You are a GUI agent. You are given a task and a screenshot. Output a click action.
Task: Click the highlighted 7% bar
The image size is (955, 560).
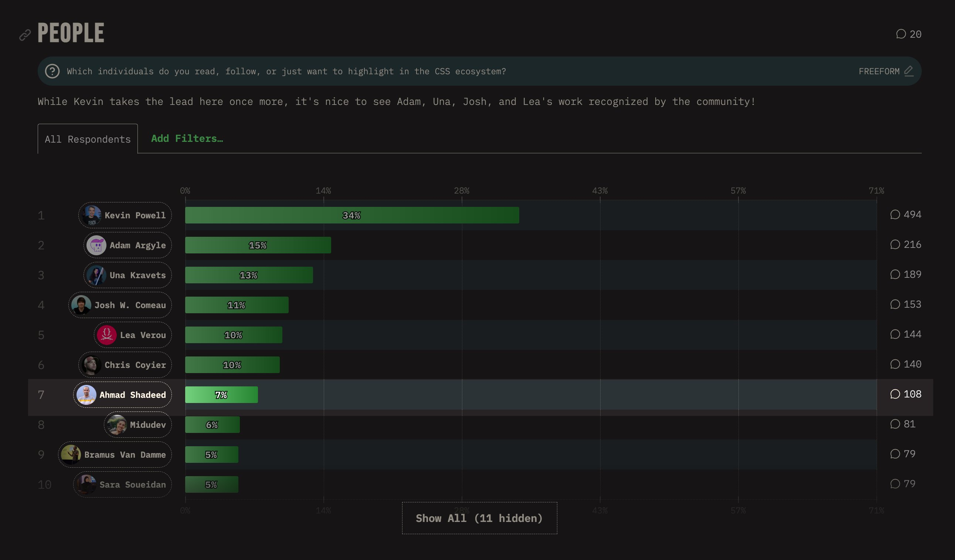221,395
